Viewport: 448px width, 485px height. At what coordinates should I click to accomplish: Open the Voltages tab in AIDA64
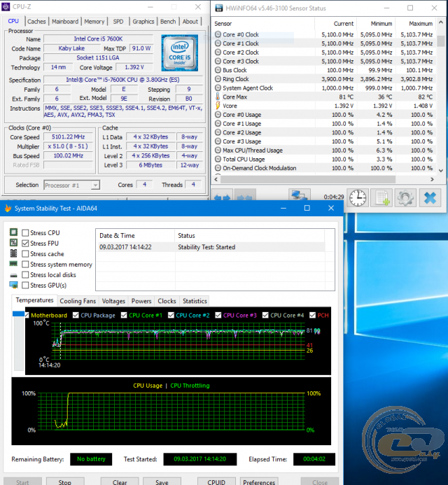(113, 301)
